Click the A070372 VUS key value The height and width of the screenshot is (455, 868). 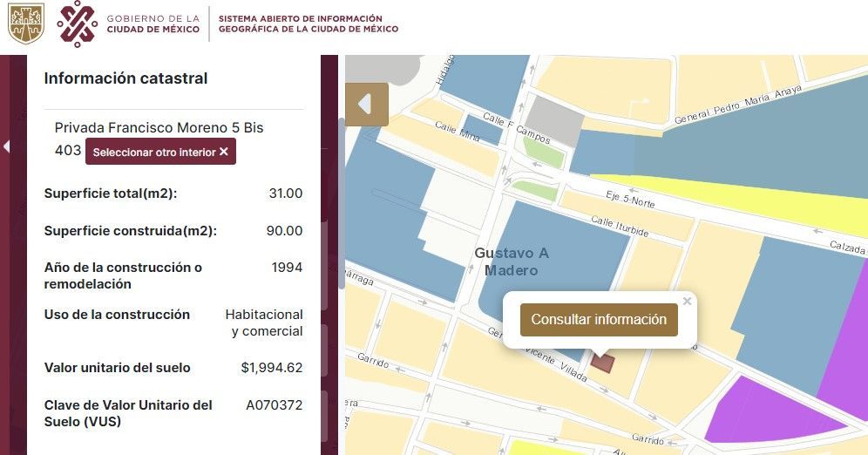(x=274, y=405)
